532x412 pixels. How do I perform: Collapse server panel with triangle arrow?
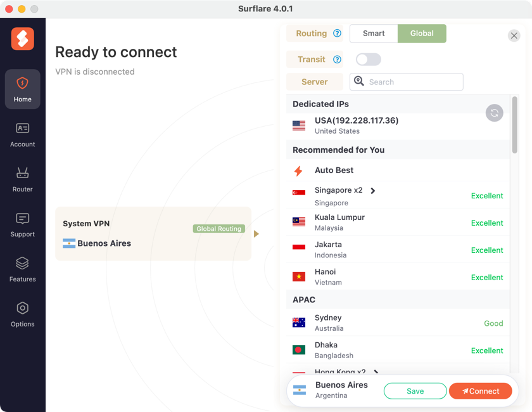coord(256,234)
